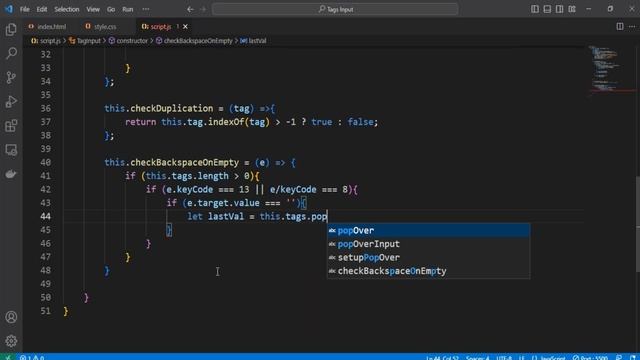Click the vertical editor scrollbar
Screen dimensions: 640x360
638,224
